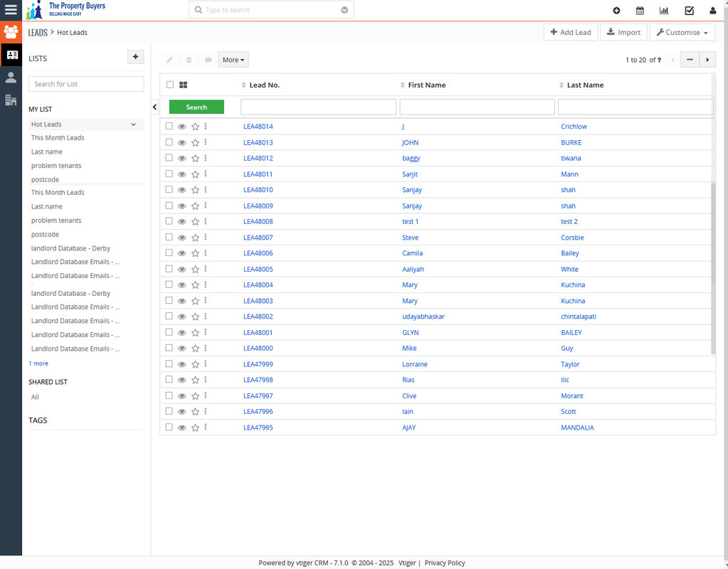Toggle follow eye icon for LEA48010
Screen dimensions: 728x569
tap(181, 190)
